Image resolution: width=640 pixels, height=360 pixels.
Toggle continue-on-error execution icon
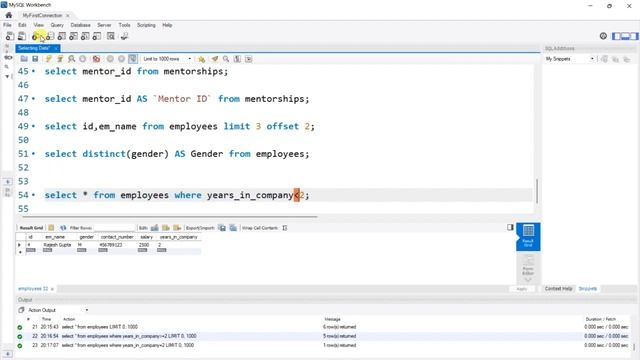coord(96,59)
